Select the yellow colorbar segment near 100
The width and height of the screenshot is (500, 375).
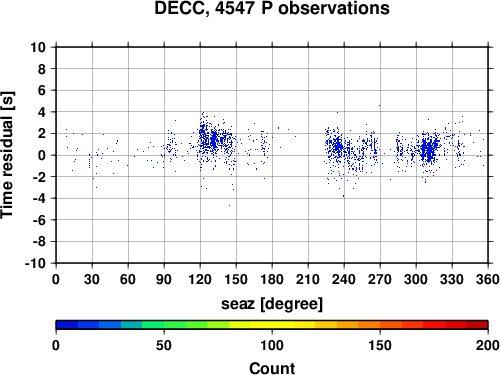click(x=261, y=325)
